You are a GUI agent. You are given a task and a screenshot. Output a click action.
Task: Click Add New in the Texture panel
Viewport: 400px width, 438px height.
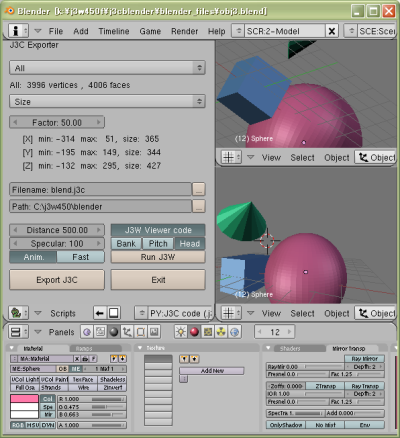click(x=212, y=371)
